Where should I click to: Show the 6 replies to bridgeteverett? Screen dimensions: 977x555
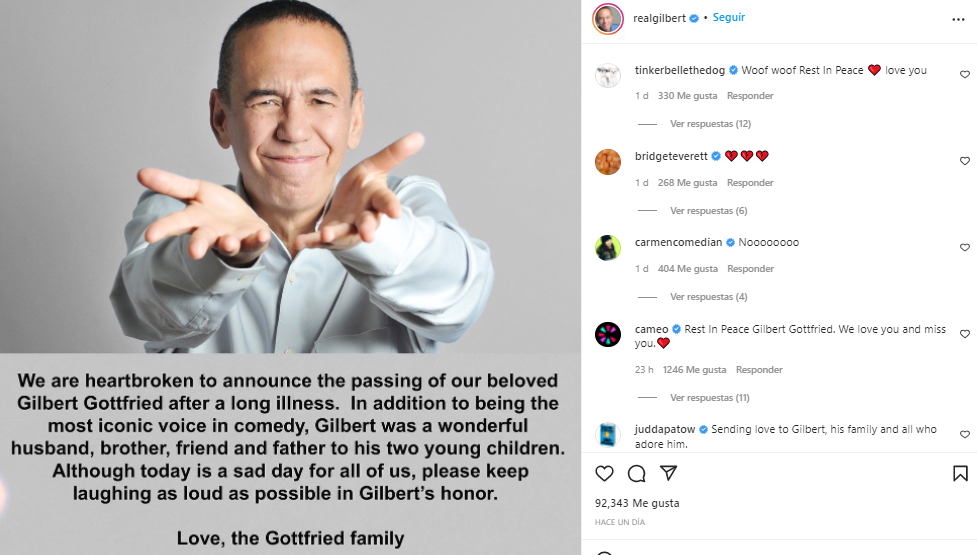[708, 211]
